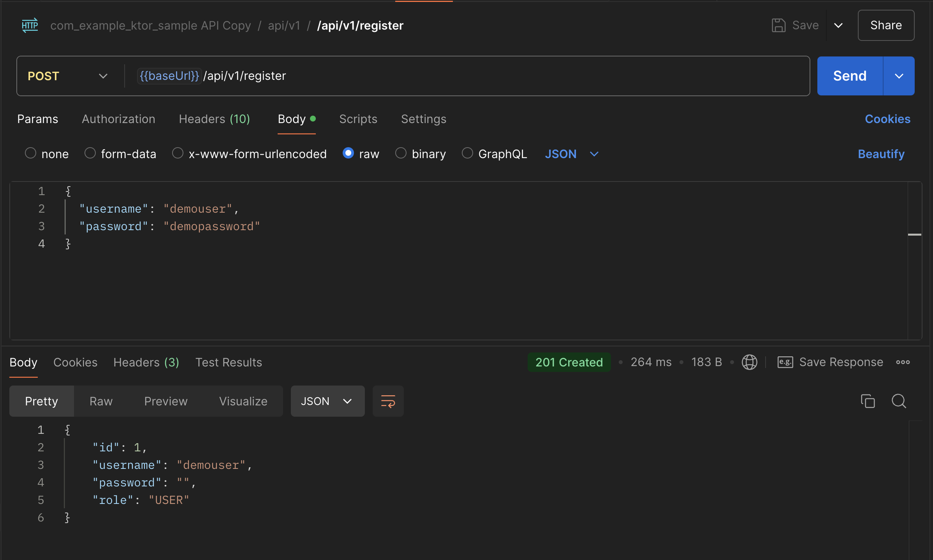Screen dimensions: 933x560
Task: Expand the Send button arrow menu
Action: [899, 76]
